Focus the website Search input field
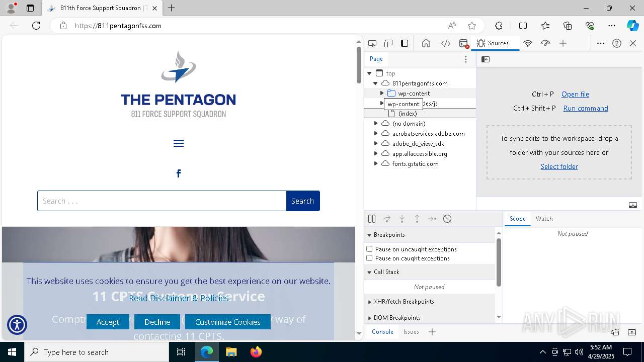 (x=162, y=201)
